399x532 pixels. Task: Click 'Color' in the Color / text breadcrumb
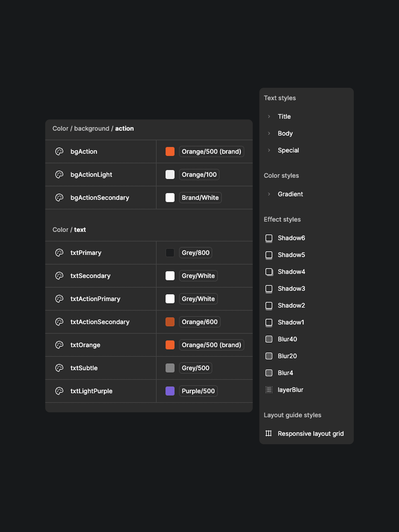point(60,230)
